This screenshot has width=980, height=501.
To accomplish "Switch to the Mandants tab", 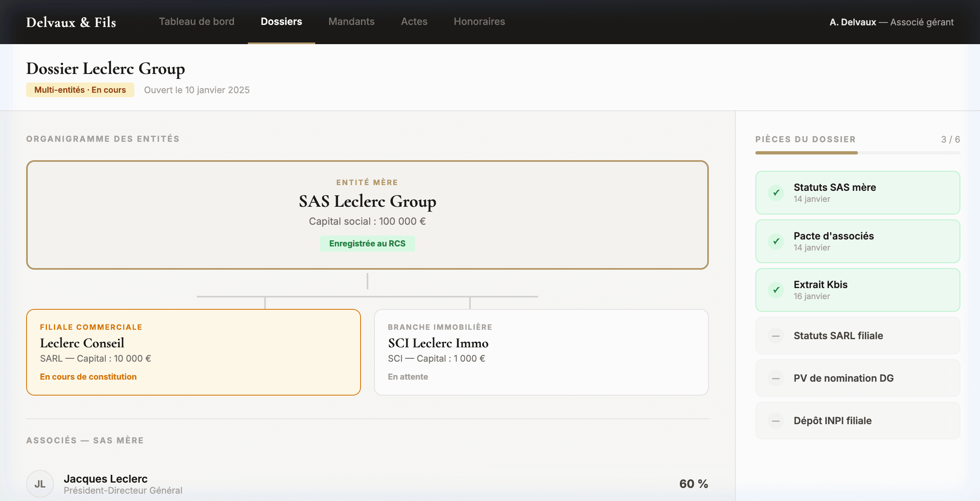I will (x=351, y=22).
